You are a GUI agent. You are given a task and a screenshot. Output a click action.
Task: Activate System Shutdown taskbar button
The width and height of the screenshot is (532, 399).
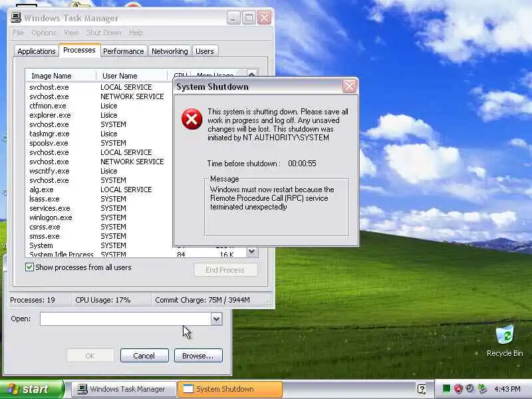click(230, 389)
